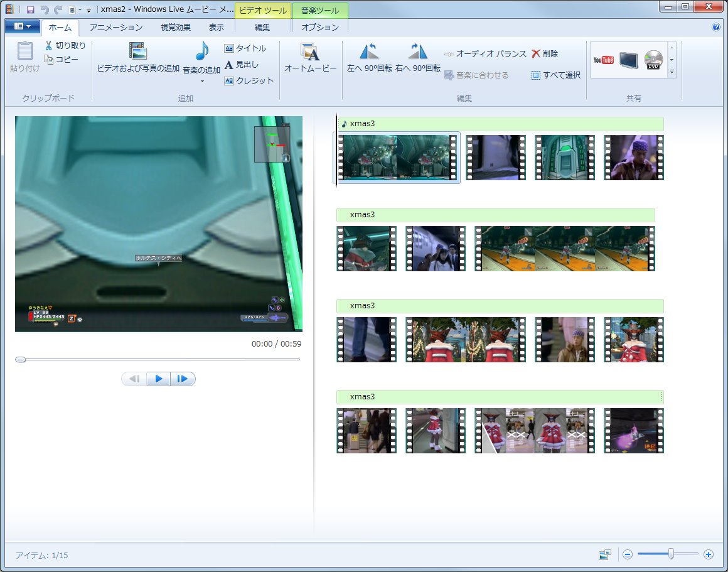Click the video preview monitor
The width and height of the screenshot is (728, 572).
(x=159, y=224)
